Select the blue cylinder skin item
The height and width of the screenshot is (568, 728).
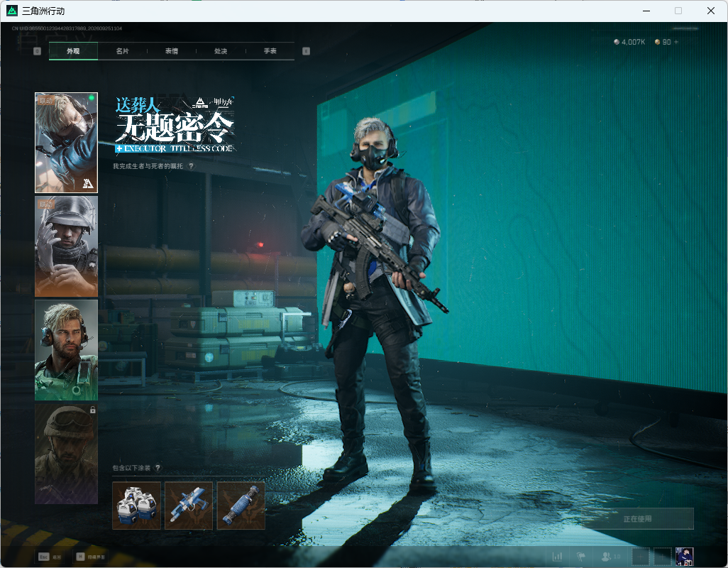point(241,506)
